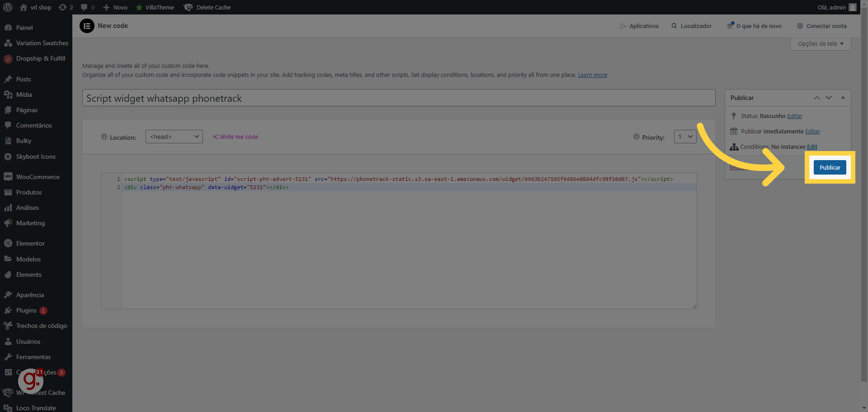
Task: Open the Novo new-content menu
Action: click(x=115, y=7)
